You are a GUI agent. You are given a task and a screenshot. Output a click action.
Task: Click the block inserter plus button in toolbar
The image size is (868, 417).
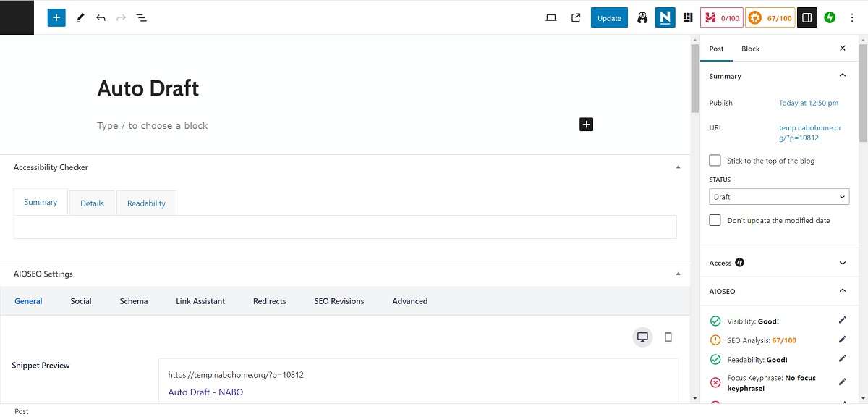pyautogui.click(x=56, y=17)
